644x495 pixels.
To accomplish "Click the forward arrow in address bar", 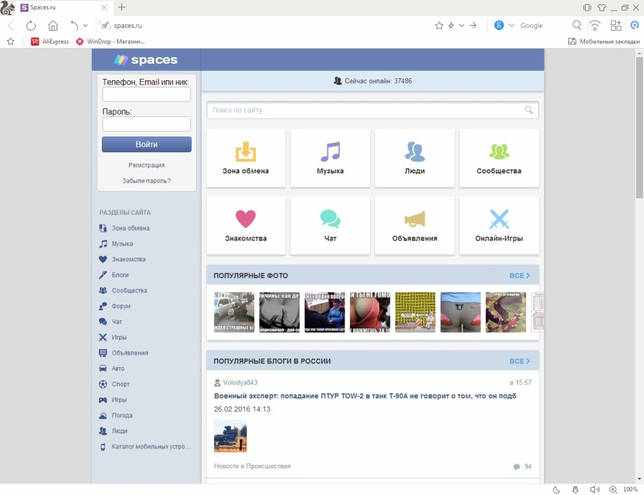I will pos(473,25).
